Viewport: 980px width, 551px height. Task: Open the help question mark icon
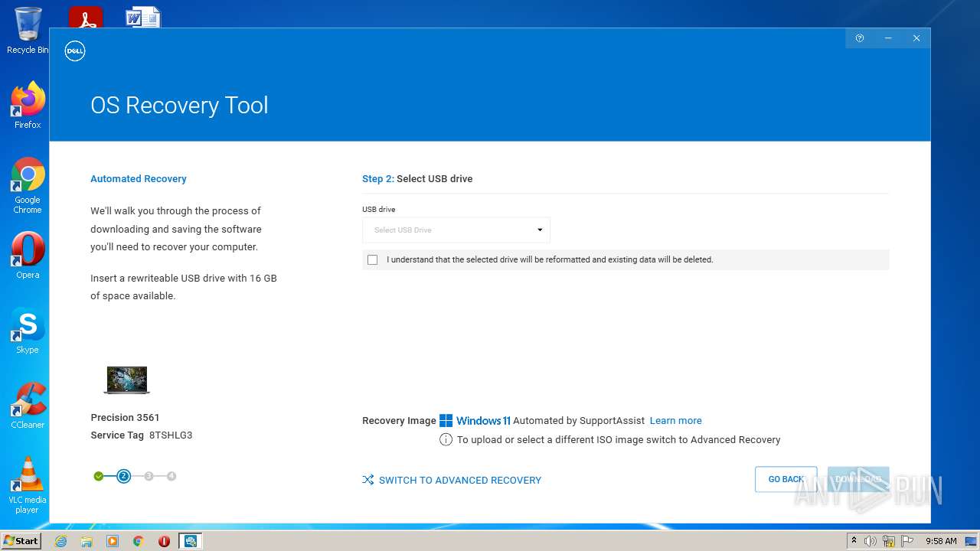pyautogui.click(x=860, y=38)
